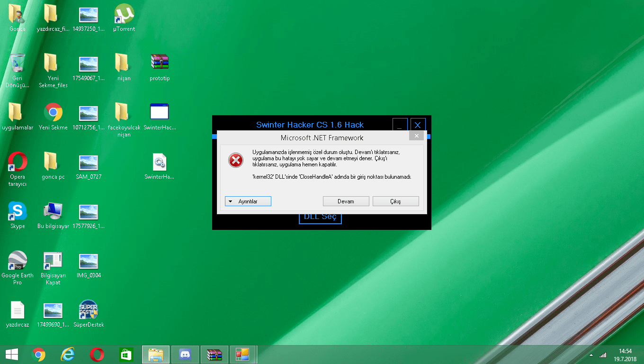This screenshot has width=644, height=364.
Task: Close the Microsoft .NET Framework dialog
Action: point(416,136)
